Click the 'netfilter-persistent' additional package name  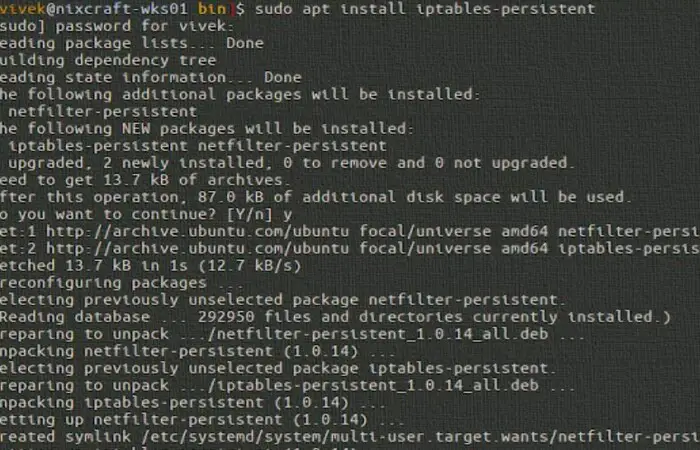[x=103, y=111]
